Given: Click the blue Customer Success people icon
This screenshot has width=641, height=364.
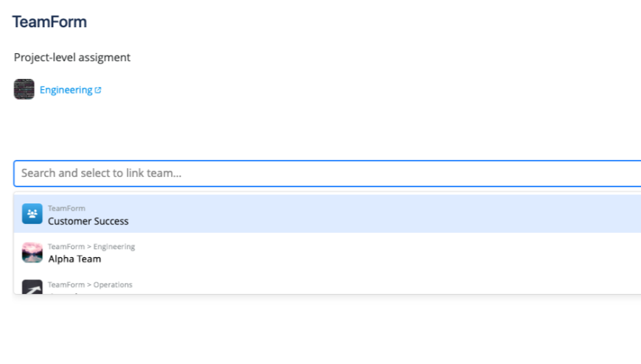Looking at the screenshot, I should tap(32, 214).
